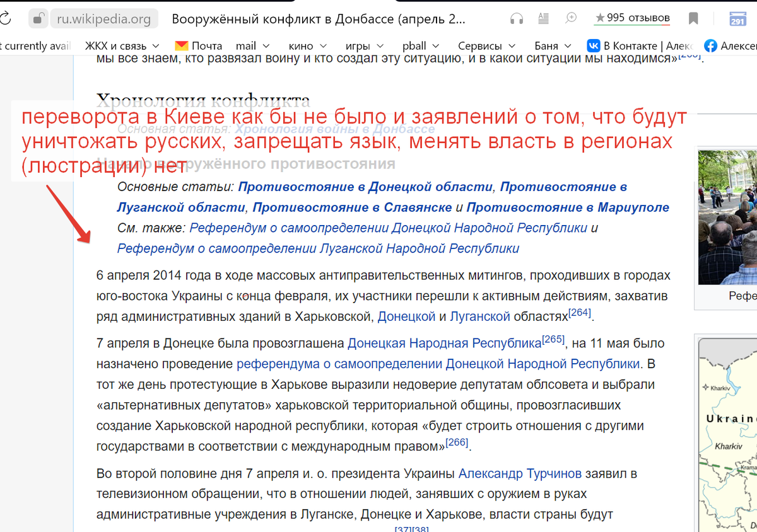Expand the ЖКХ и связь bookmark folder
Viewport: 757px width, 532px height.
pyautogui.click(x=122, y=45)
